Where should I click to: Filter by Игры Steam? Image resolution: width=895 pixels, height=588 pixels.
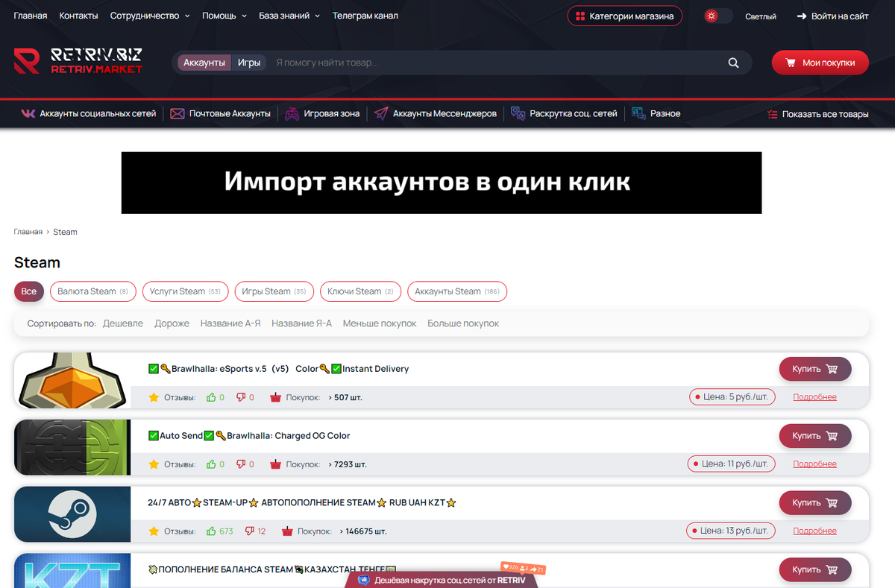click(274, 291)
